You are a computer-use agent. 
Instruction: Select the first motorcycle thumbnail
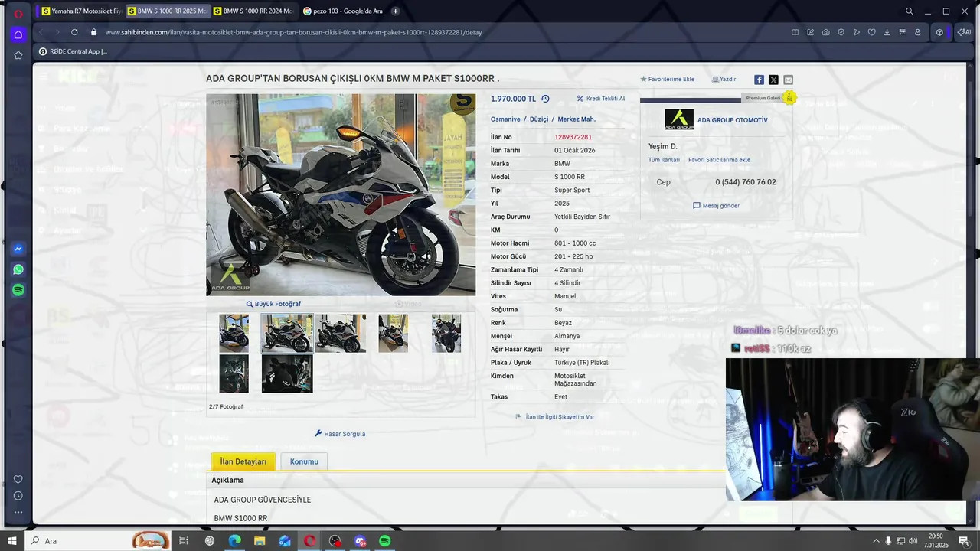[234, 333]
